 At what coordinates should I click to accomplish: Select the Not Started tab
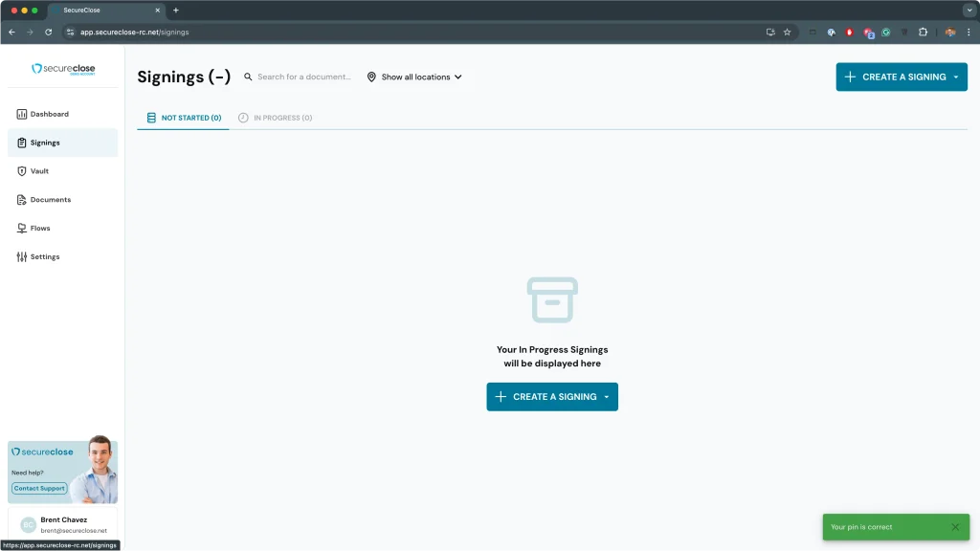point(184,118)
